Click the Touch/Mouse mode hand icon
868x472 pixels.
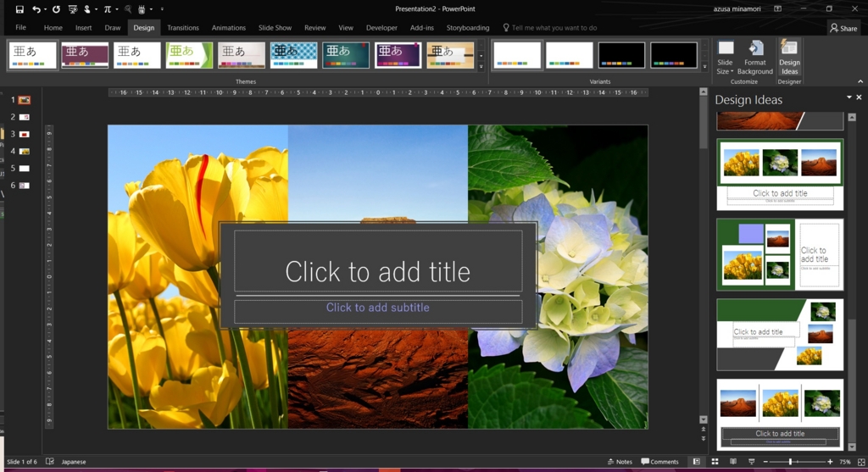[x=87, y=8]
